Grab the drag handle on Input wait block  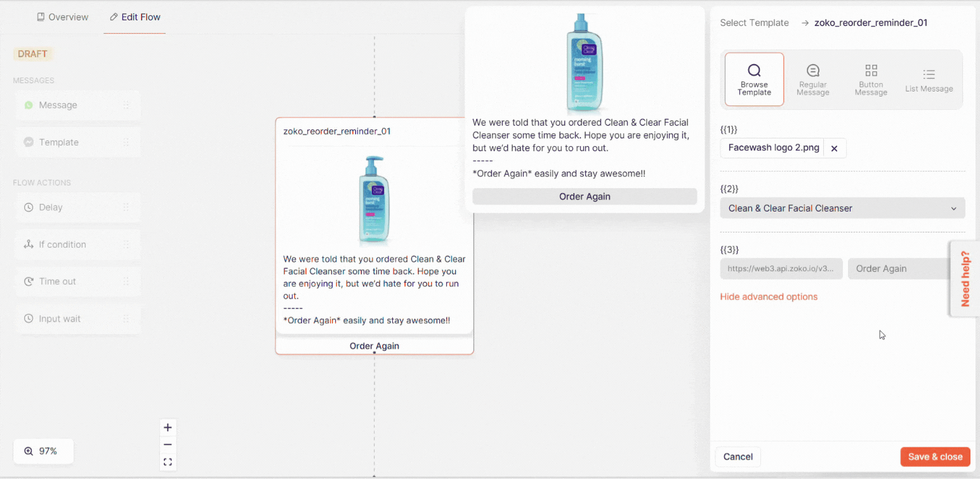pos(126,319)
